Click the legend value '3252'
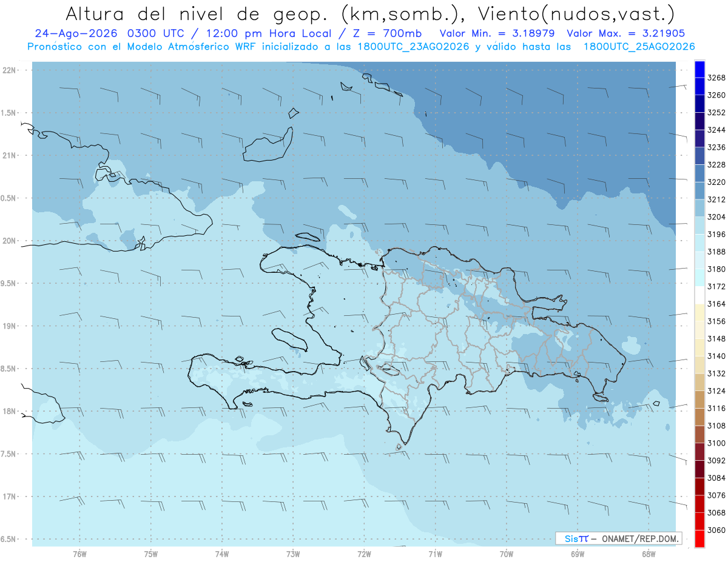Screen dimensions: 728x562 pos(716,113)
